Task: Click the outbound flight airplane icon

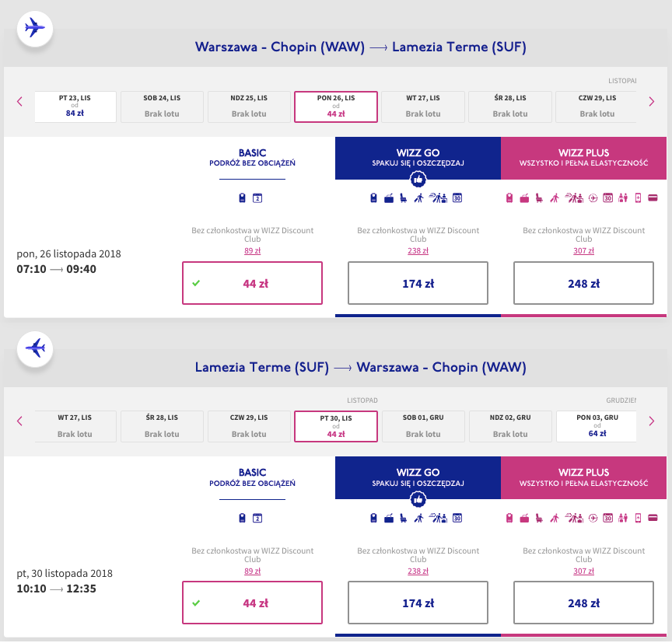Action: (34, 28)
